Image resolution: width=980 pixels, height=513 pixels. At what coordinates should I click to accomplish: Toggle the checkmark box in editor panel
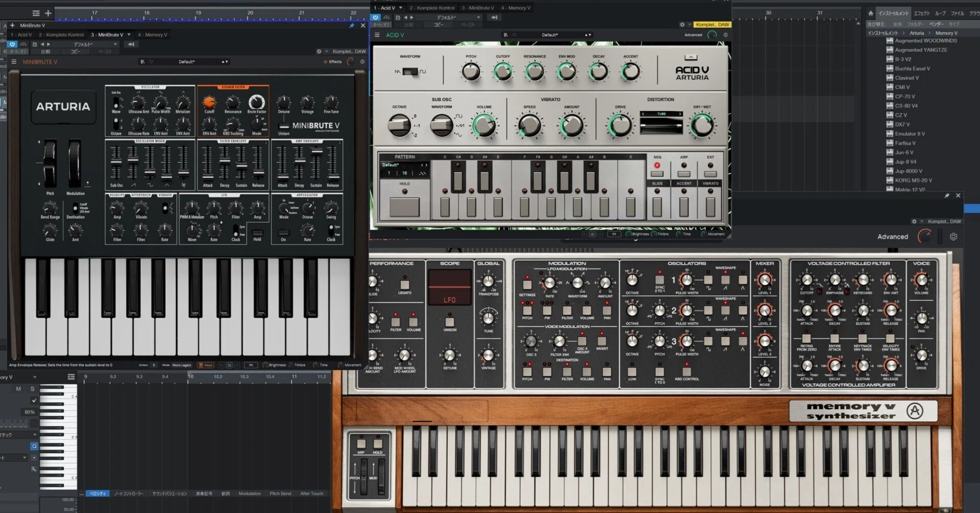point(34,401)
